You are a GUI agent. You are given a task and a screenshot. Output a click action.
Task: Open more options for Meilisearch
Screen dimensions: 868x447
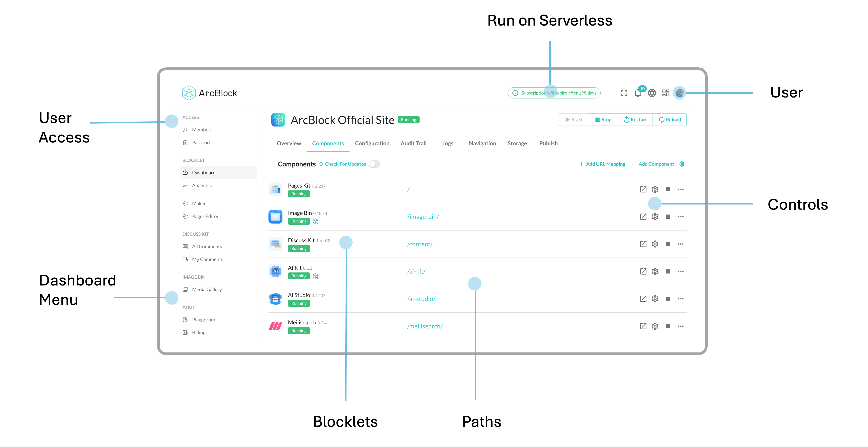point(681,326)
